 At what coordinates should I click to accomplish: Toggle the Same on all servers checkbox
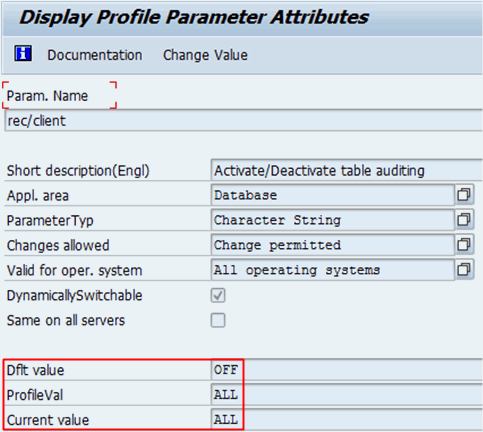coord(218,320)
